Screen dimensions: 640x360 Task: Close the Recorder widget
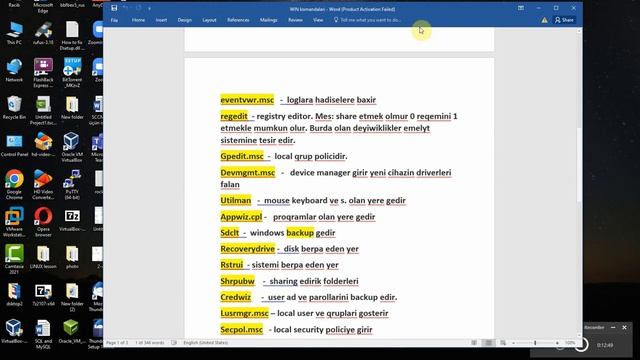point(624,327)
